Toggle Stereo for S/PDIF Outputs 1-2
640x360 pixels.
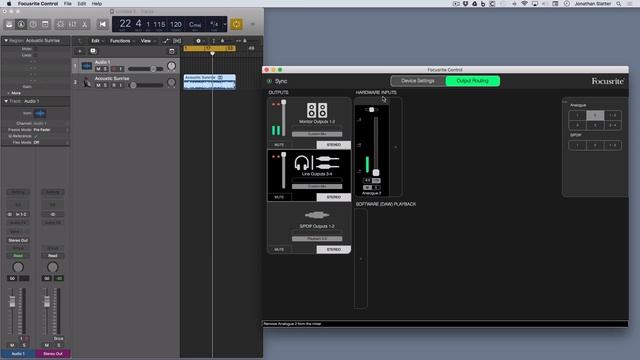333,249
